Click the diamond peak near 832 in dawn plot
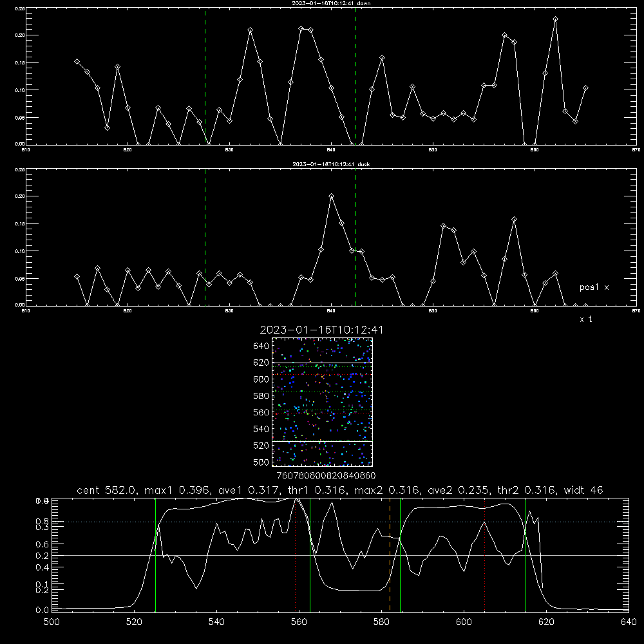This screenshot has width=644, height=644. tap(250, 30)
